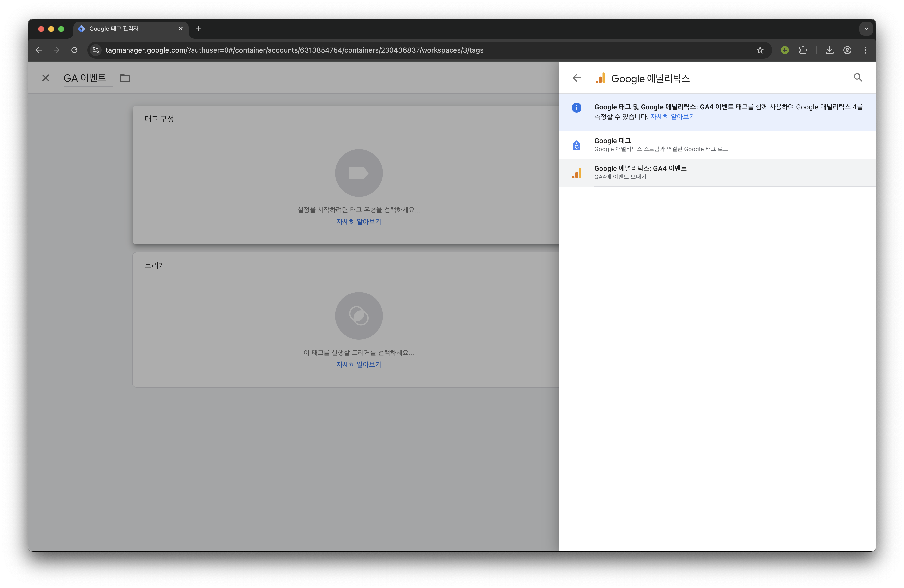904x588 pixels.
Task: Click the search icon in the panel
Action: pyautogui.click(x=858, y=78)
